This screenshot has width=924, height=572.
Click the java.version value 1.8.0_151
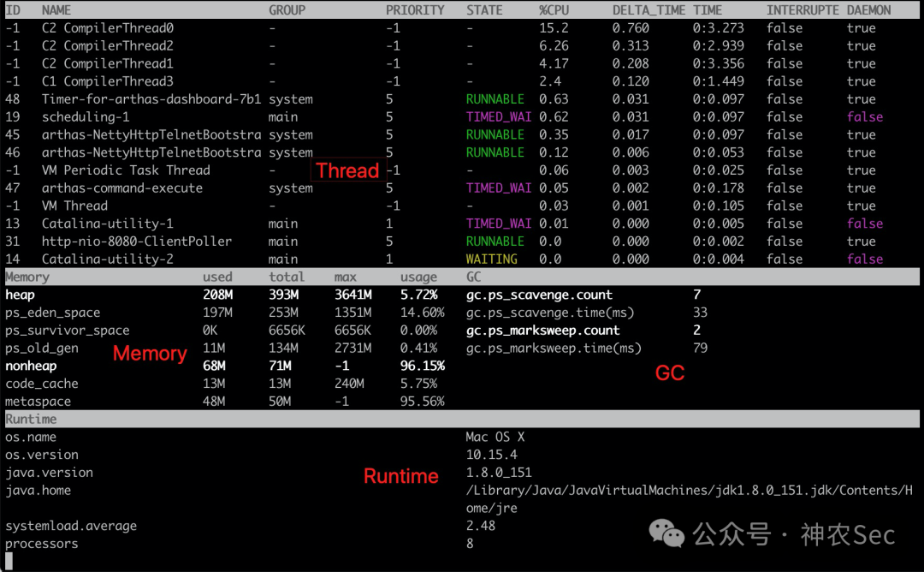[499, 473]
